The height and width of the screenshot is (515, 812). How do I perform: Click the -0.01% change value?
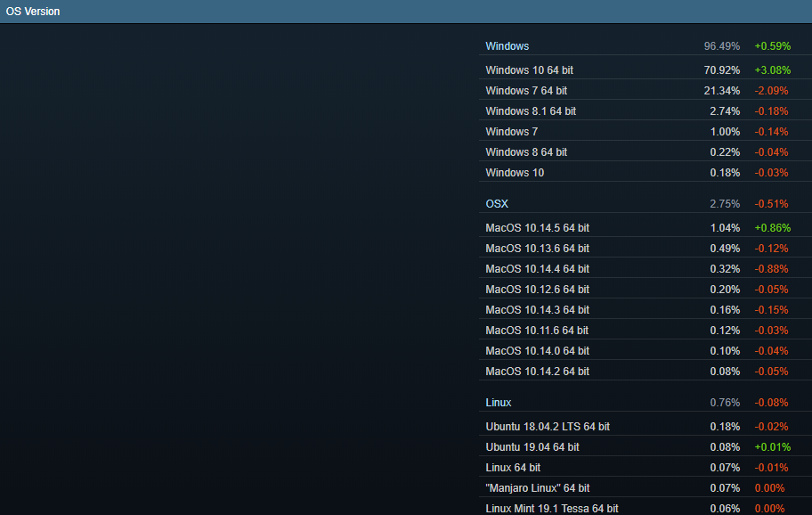[771, 468]
